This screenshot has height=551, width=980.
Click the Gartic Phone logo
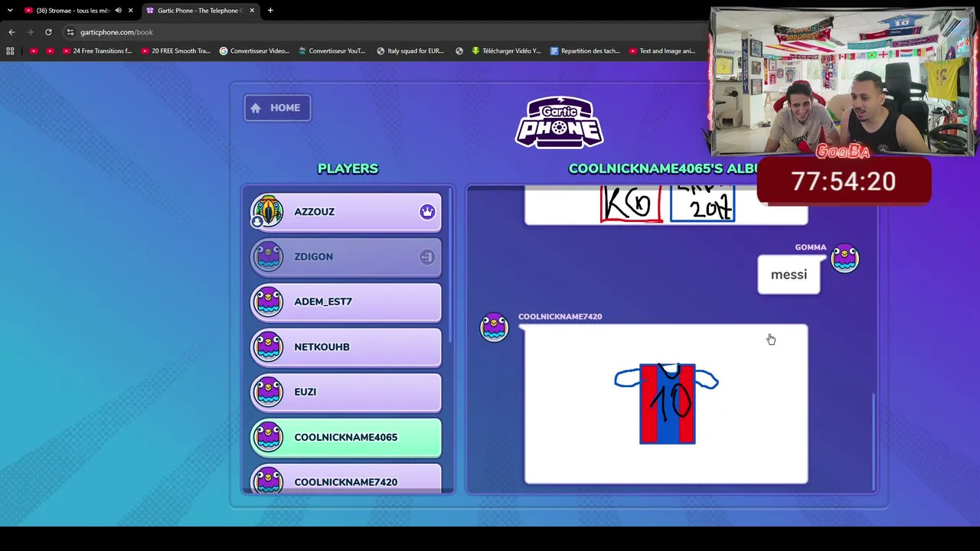(x=560, y=122)
